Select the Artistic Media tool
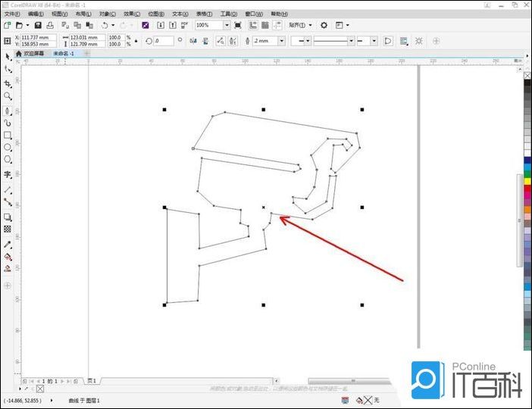The width and height of the screenshot is (532, 409). (7, 123)
